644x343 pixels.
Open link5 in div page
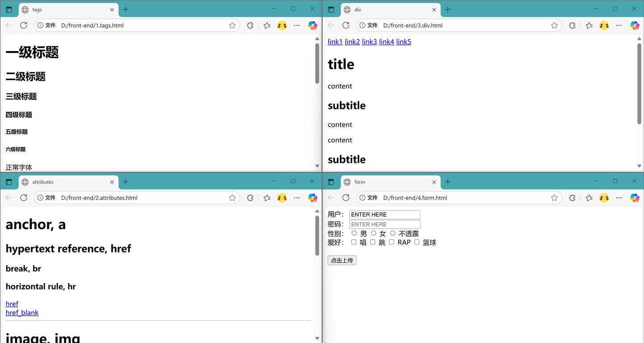coord(403,42)
